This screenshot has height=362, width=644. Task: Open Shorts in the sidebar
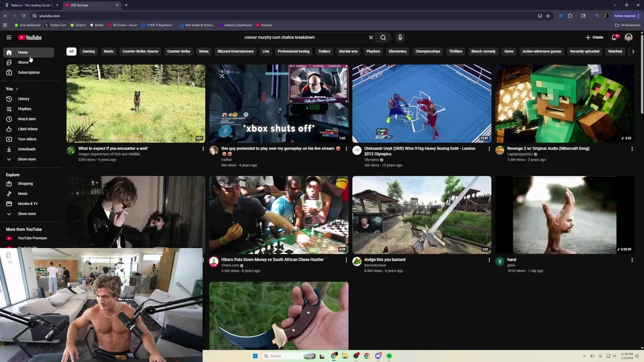[x=23, y=62]
